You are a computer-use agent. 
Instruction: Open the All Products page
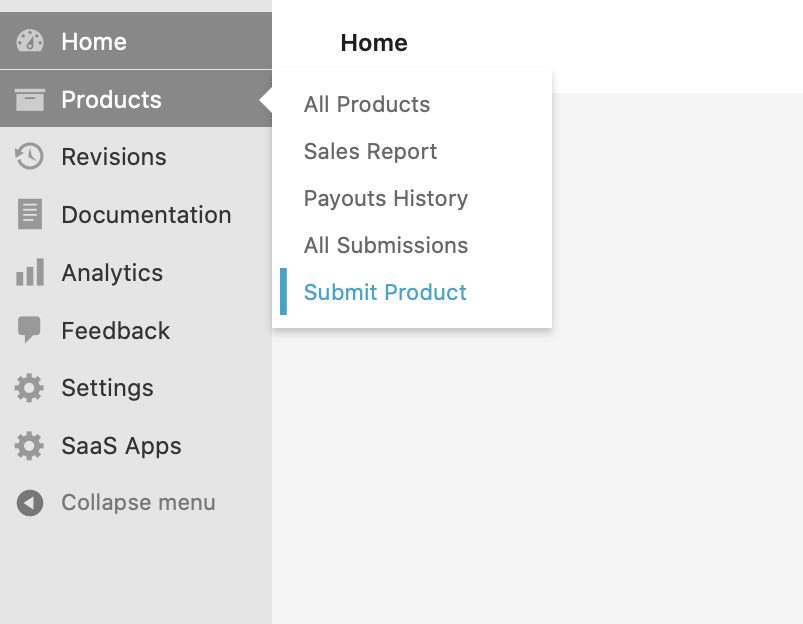pyautogui.click(x=366, y=104)
